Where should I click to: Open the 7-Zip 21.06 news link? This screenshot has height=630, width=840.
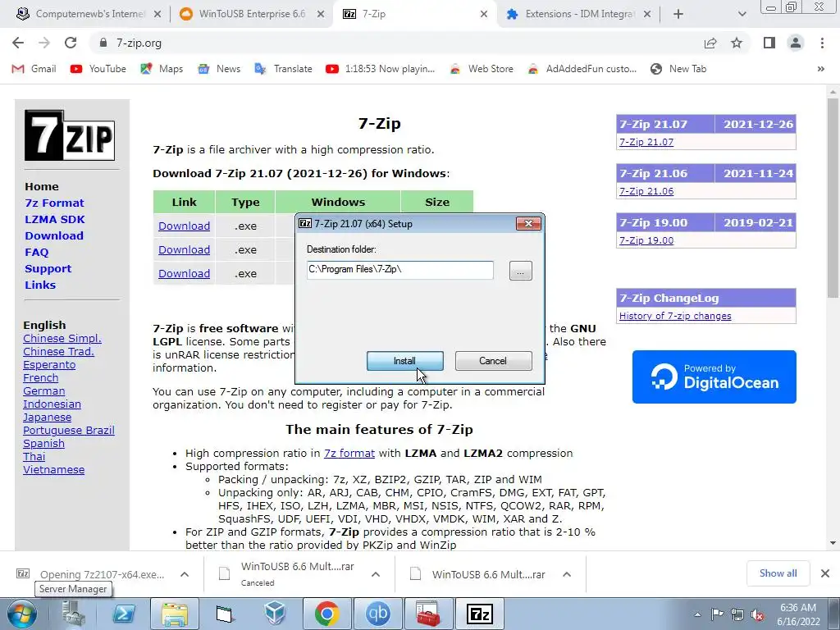646,191
